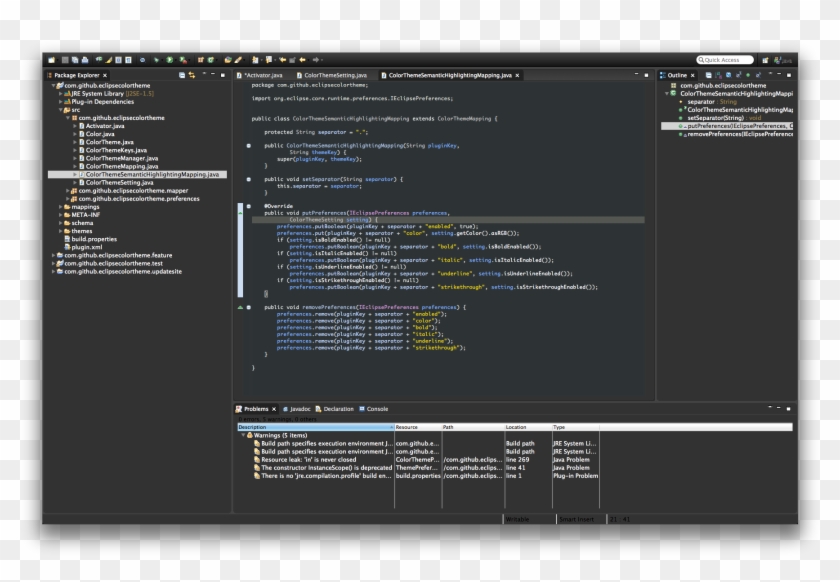Expand the com.github.eclipsecolortheme.feature project
This screenshot has width=840, height=582.
coord(54,255)
